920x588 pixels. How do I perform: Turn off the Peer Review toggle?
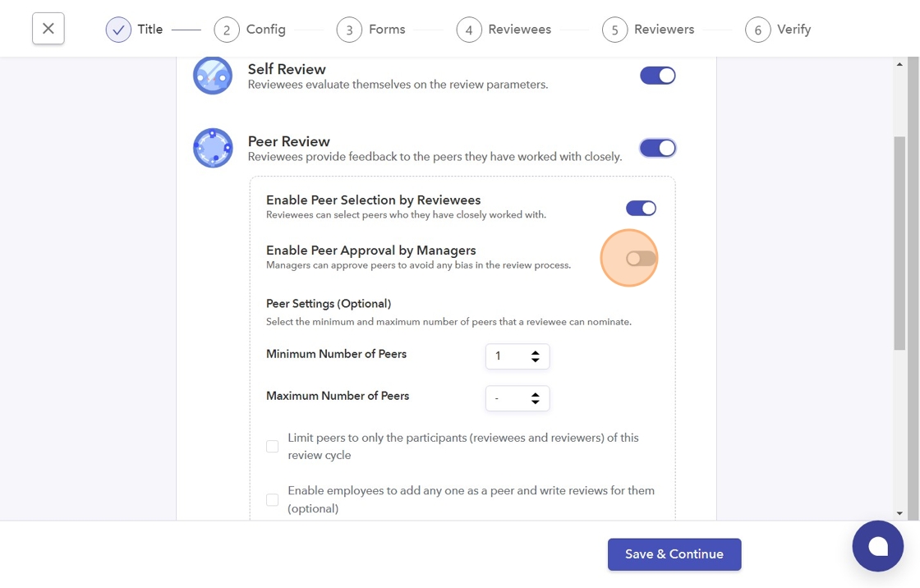point(657,148)
